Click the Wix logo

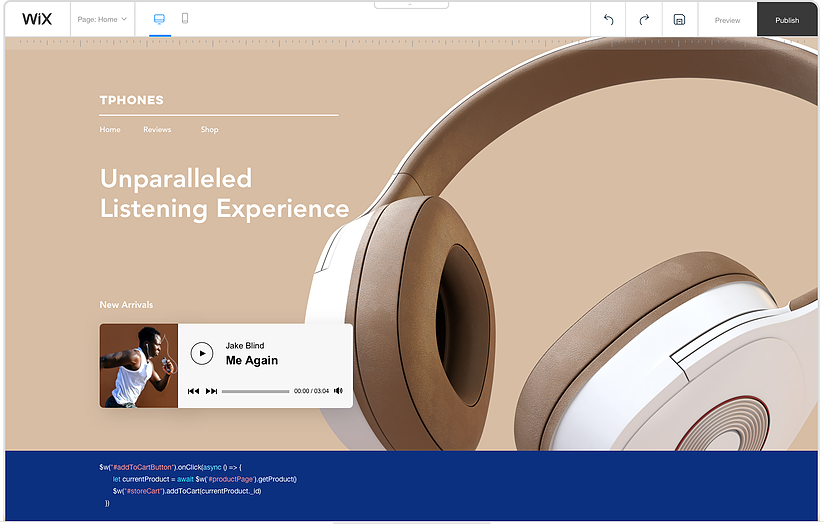pos(37,19)
